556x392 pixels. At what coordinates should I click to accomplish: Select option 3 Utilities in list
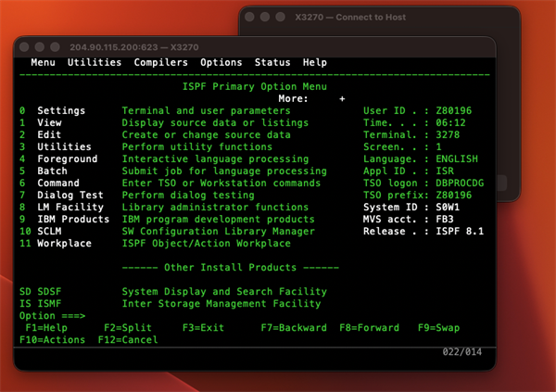pos(56,146)
